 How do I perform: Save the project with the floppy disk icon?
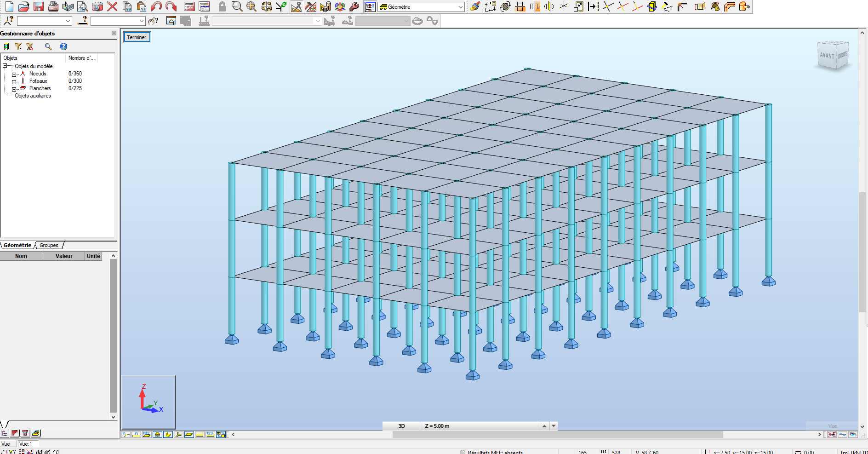pos(39,6)
